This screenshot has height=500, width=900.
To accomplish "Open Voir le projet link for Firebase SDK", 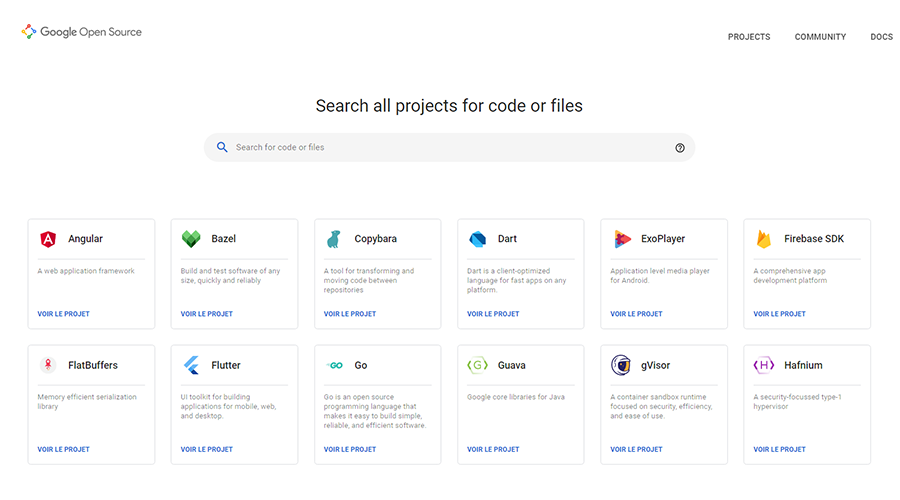I will (x=779, y=314).
